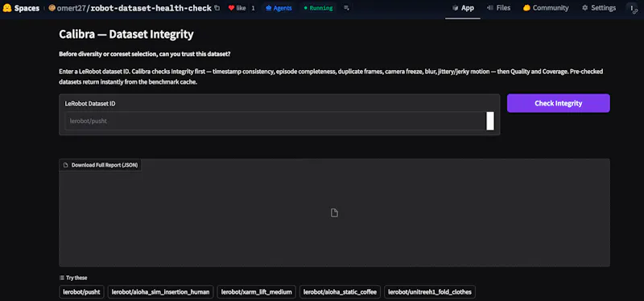The height and width of the screenshot is (301, 644).
Task: Open the omert27 profile link
Action: click(72, 8)
